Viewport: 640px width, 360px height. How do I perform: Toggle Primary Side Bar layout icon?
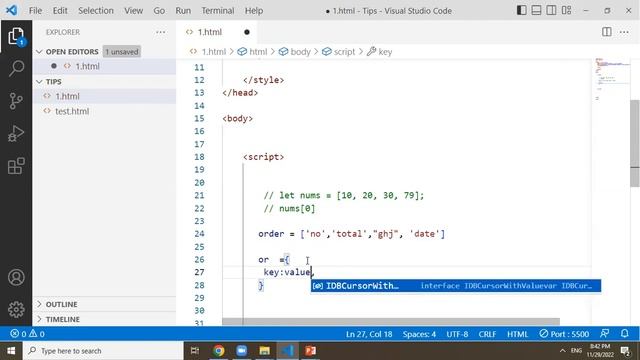tap(521, 11)
